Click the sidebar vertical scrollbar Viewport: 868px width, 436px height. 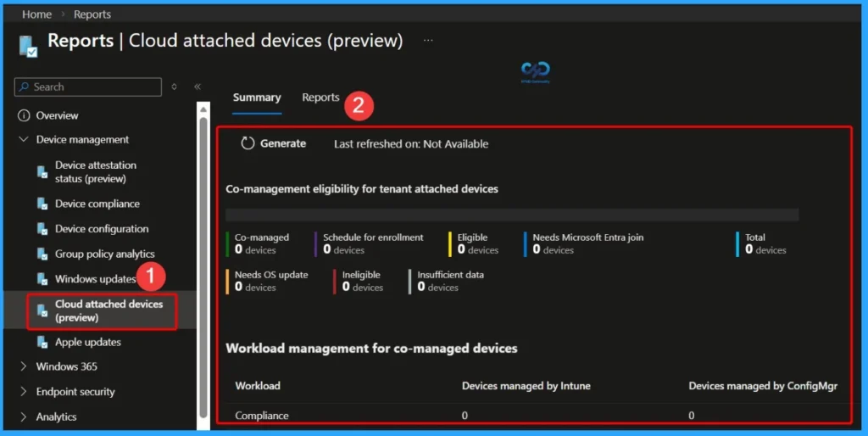tap(203, 266)
